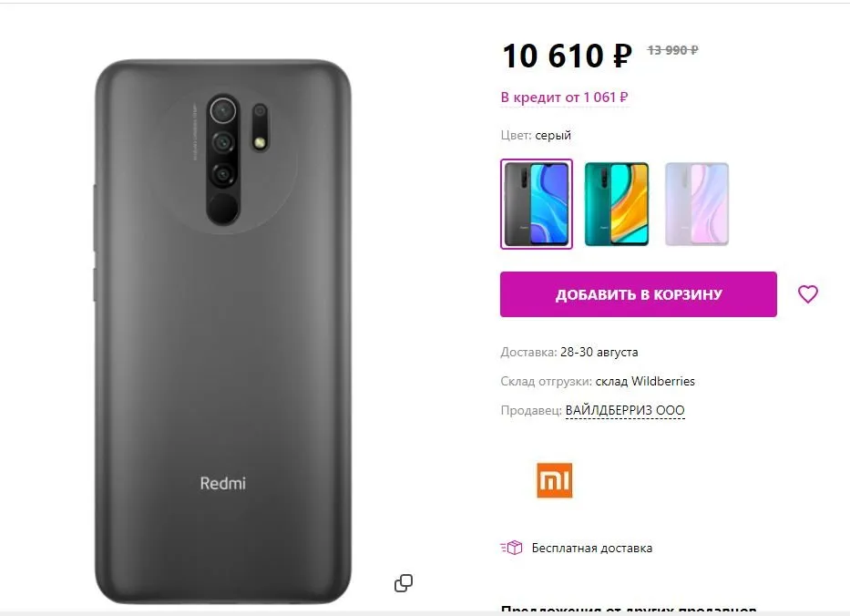Add item to cart with ДОБАВИТЬ В КОРЗИНУ
The image size is (850, 616).
638,294
